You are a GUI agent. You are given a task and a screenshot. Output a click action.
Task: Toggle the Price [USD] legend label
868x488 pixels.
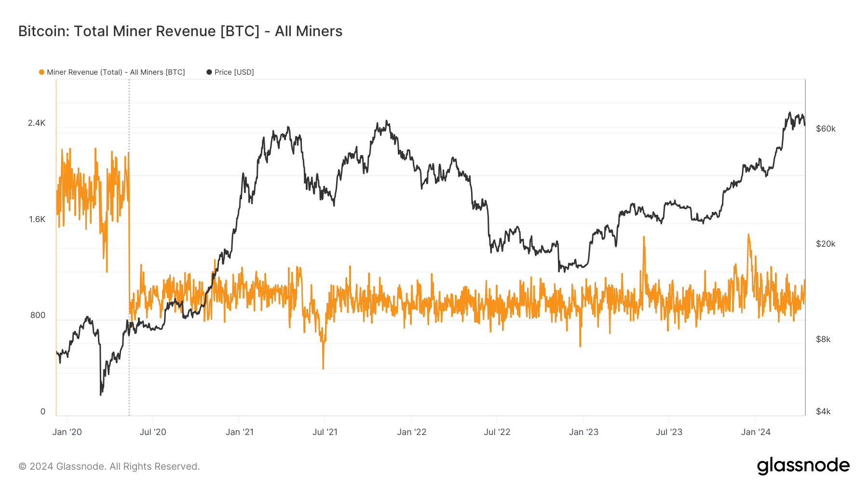(234, 72)
